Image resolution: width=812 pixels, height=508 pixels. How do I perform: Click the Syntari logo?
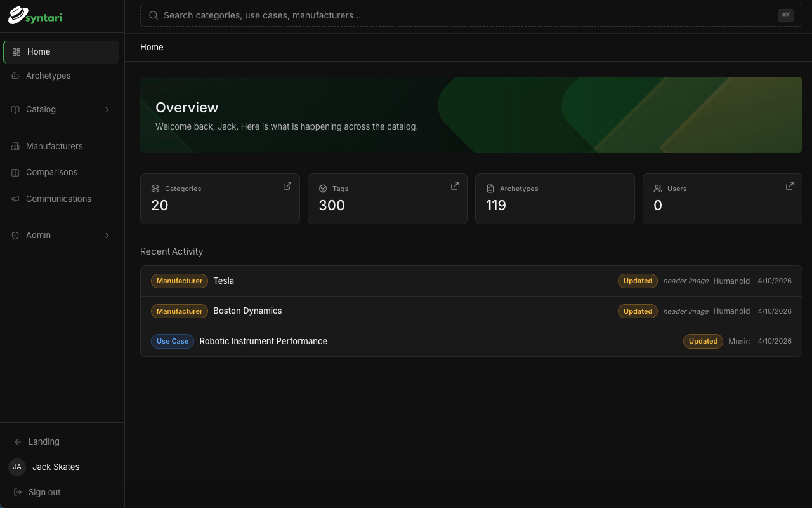(x=36, y=16)
